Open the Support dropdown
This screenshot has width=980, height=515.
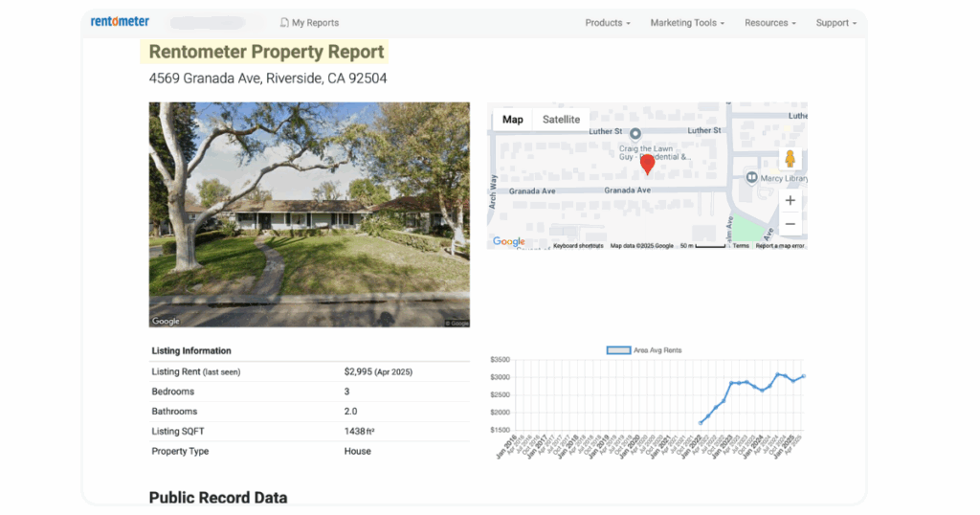pyautogui.click(x=835, y=22)
